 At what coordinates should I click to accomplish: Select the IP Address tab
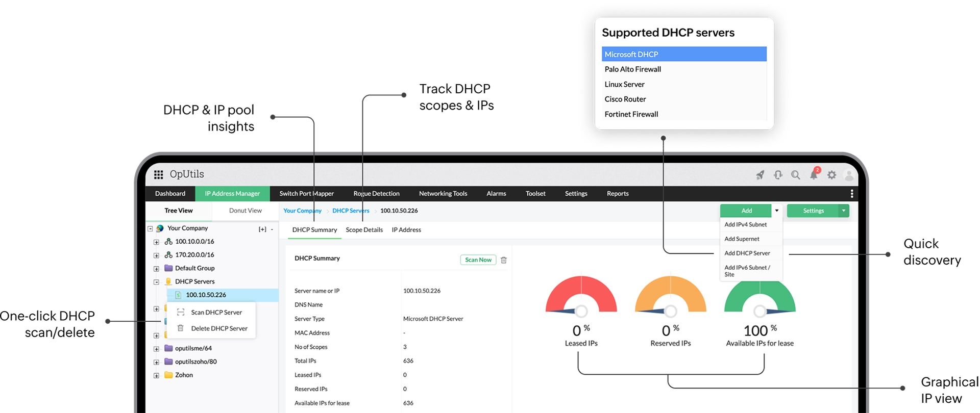[x=406, y=230]
